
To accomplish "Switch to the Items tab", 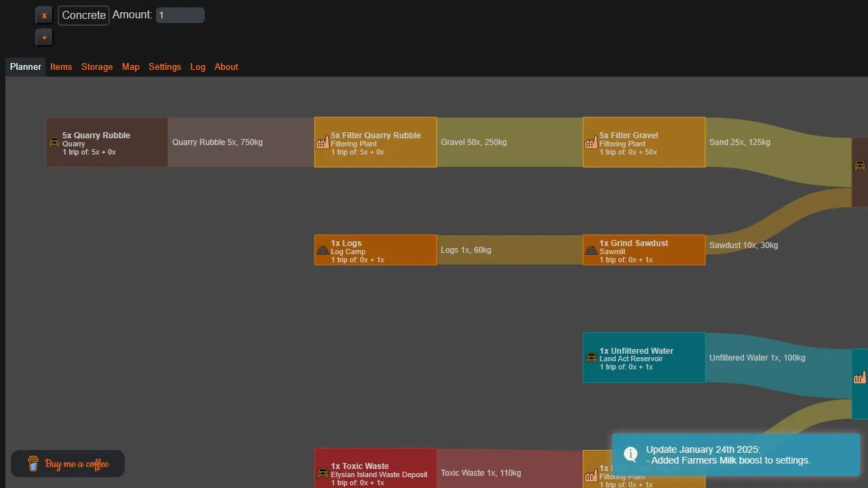I will coord(61,66).
